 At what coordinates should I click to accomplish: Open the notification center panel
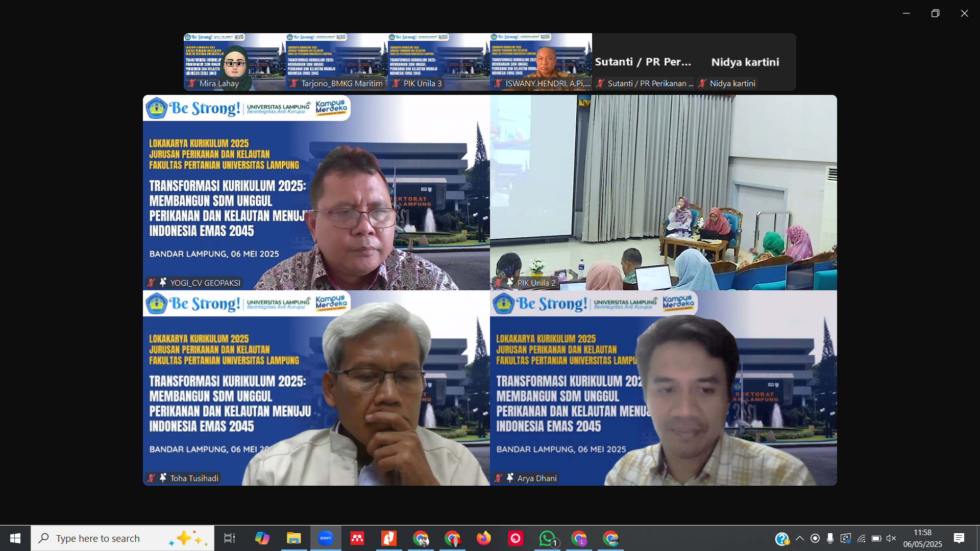pyautogui.click(x=959, y=538)
